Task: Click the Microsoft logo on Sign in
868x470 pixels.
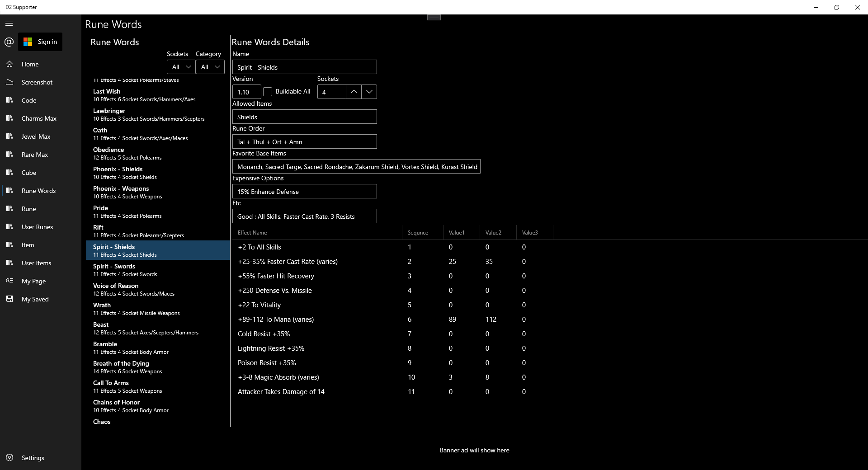Action: (28, 42)
